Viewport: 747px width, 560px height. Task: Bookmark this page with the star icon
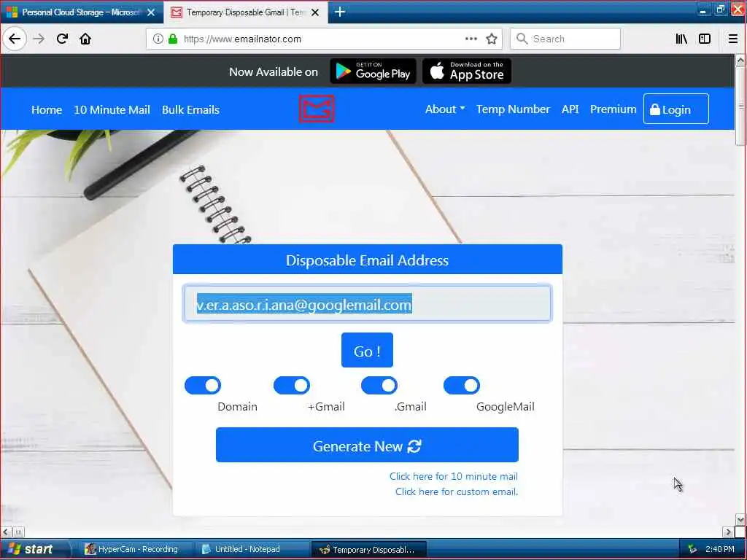pos(492,39)
